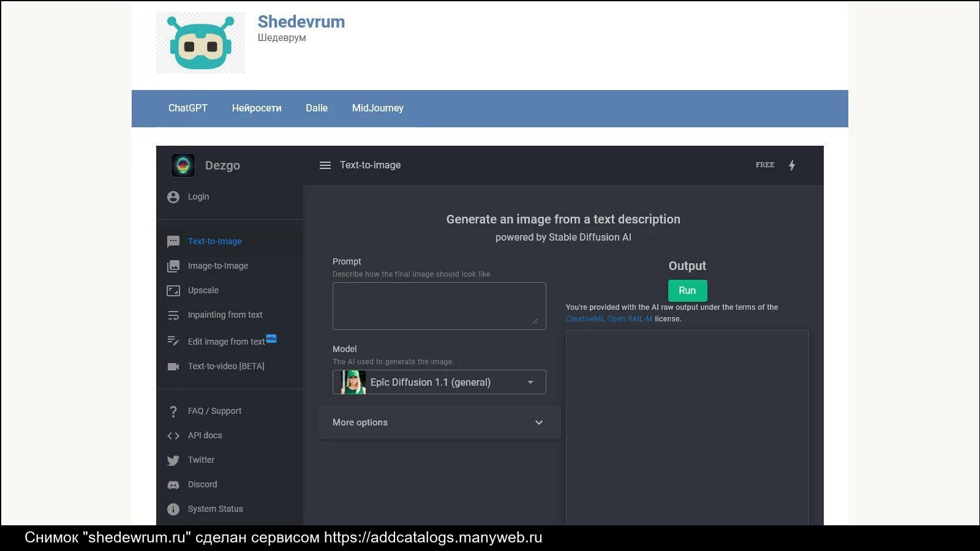Viewport: 980px width, 551px height.
Task: Open the ChatGPT menu item
Action: [188, 108]
